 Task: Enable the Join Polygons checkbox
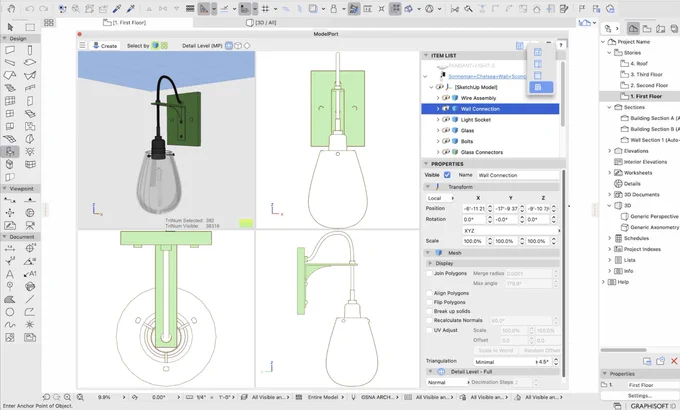(x=429, y=273)
